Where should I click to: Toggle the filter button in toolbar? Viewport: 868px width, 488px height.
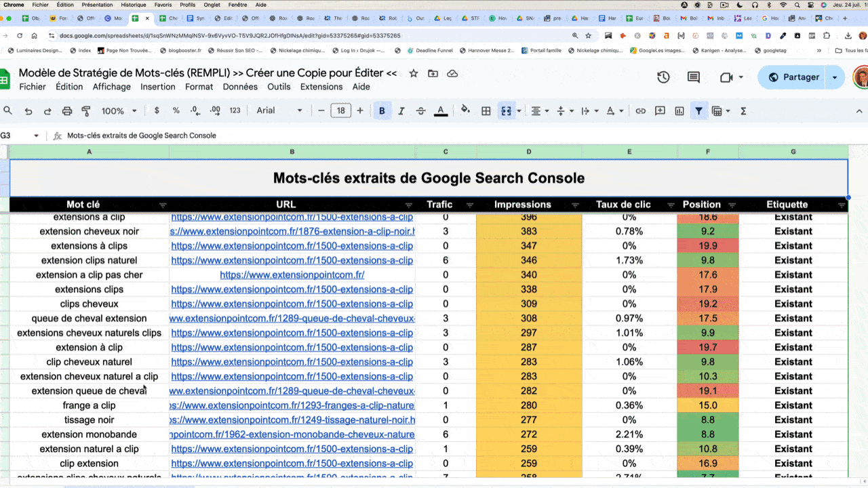tap(698, 110)
